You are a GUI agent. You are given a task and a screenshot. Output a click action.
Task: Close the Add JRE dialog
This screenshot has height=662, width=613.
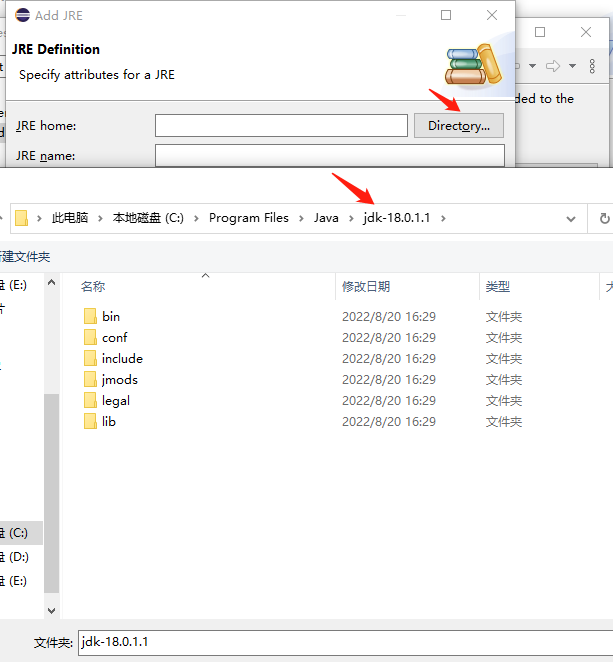(492, 15)
